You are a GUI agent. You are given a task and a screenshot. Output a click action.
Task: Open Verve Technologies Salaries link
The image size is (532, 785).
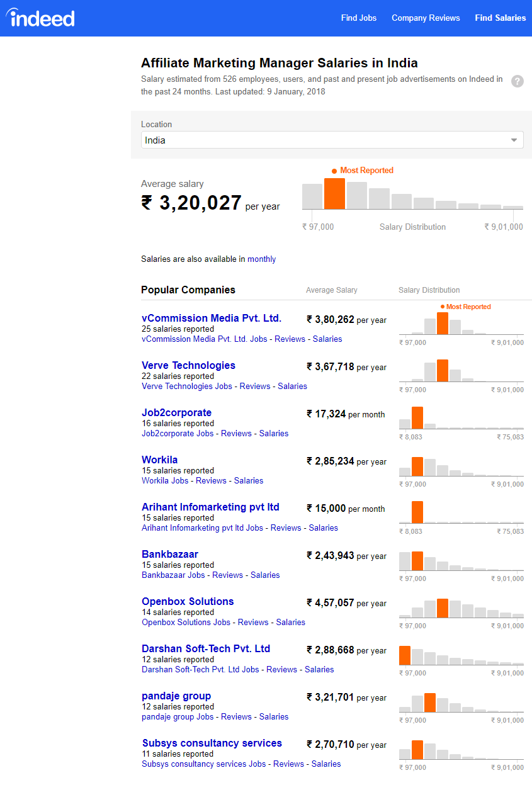click(292, 386)
